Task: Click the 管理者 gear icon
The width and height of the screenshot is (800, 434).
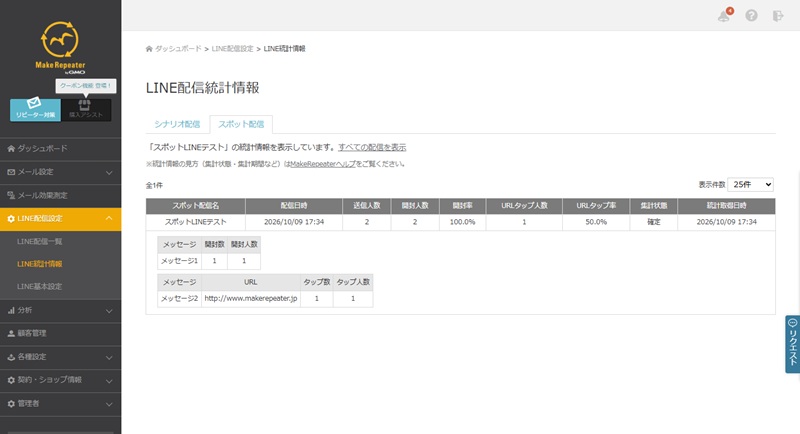Action: point(11,403)
